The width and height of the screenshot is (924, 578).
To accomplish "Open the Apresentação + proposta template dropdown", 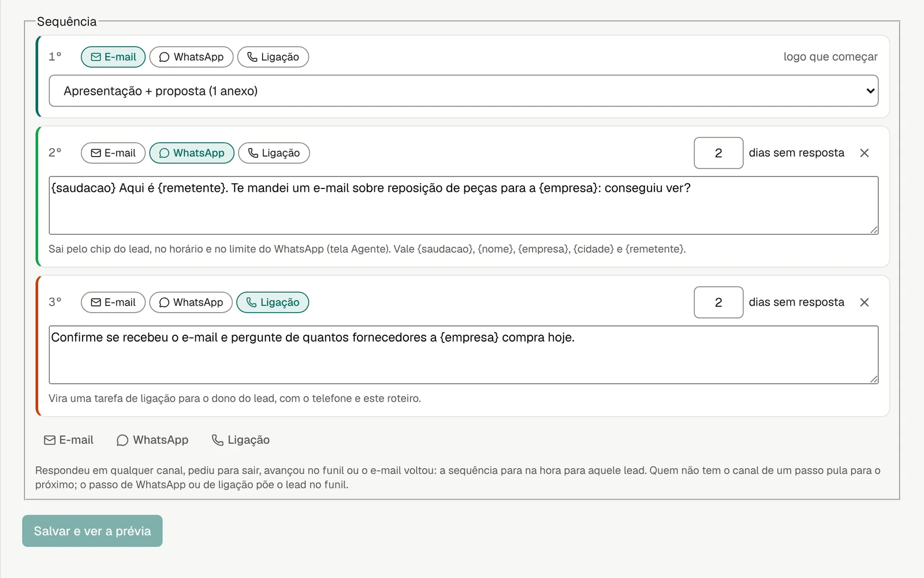I will [464, 91].
